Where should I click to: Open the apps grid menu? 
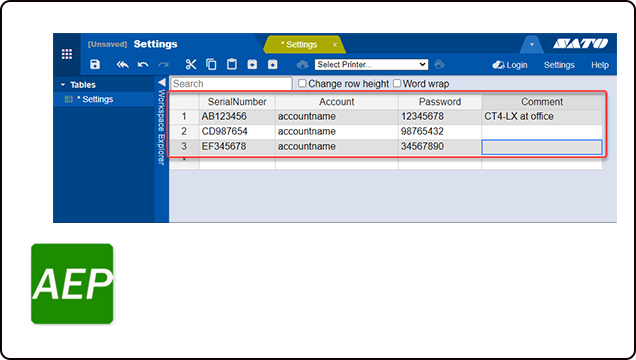coord(67,54)
